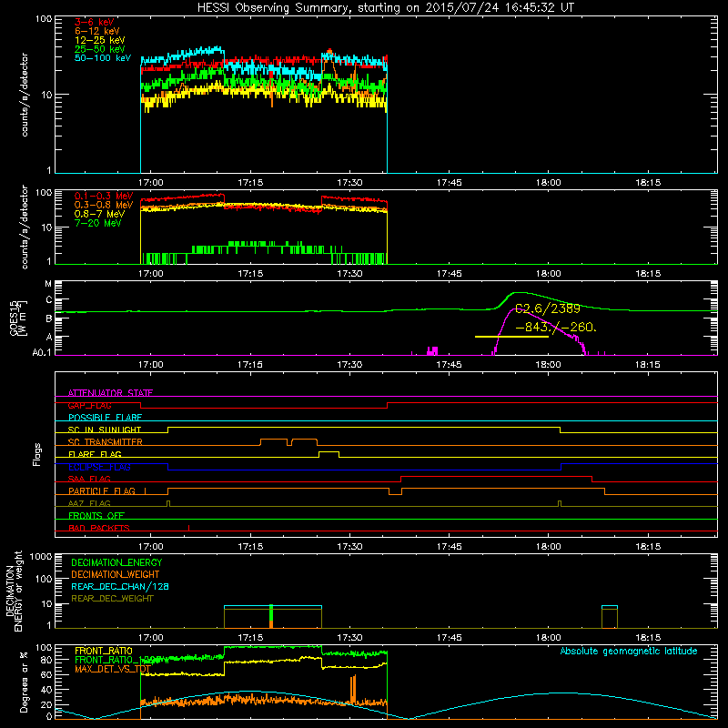This screenshot has height=728, width=728.
Task: Click counts/s/detector axis label of top panel
Action: 25,95
